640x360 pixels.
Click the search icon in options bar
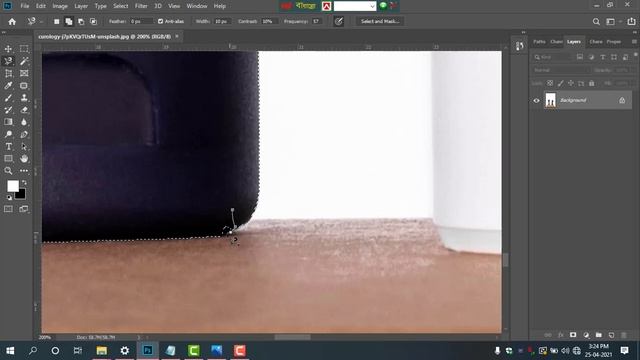coord(596,22)
